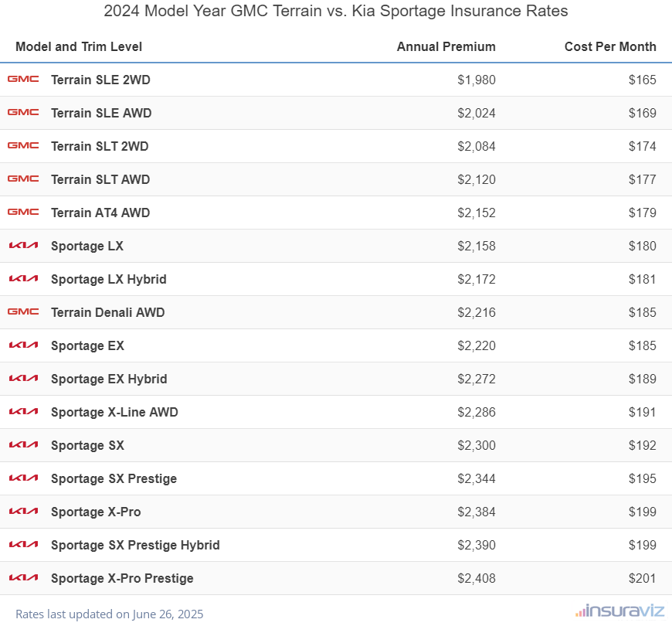The width and height of the screenshot is (672, 626).
Task: Select the Terrain SLE 2WD row label
Action: click(x=100, y=80)
